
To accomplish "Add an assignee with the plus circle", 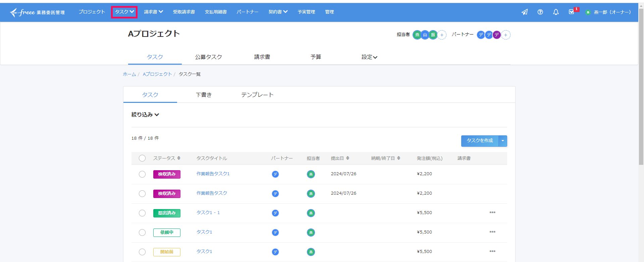I will (442, 35).
